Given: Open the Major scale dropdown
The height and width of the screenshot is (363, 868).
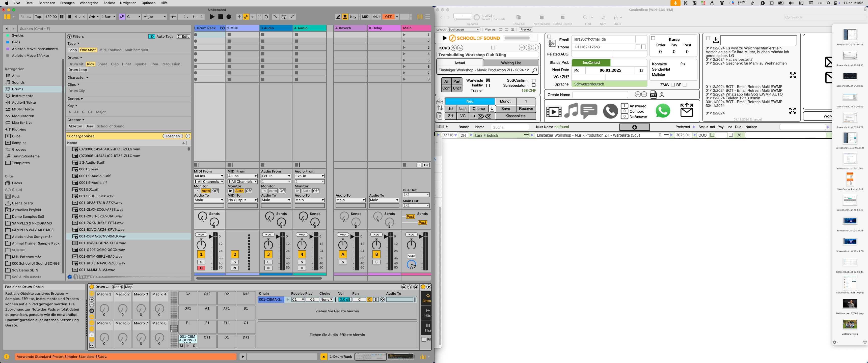Looking at the screenshot, I should point(154,16).
